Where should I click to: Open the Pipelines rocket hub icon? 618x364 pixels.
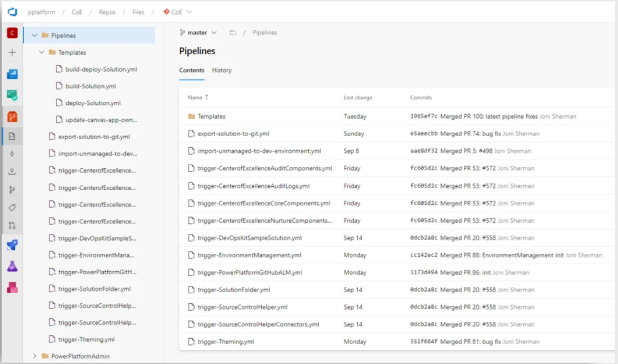pyautogui.click(x=12, y=245)
